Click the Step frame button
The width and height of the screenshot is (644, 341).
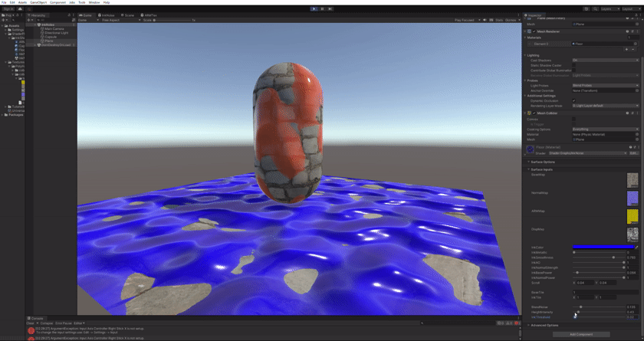coord(330,8)
